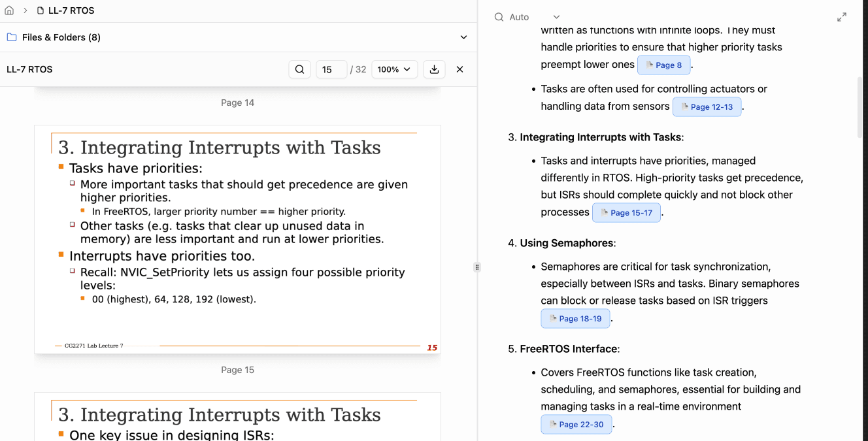Click the panel divider drag handle
The width and height of the screenshot is (868, 441).
[477, 267]
